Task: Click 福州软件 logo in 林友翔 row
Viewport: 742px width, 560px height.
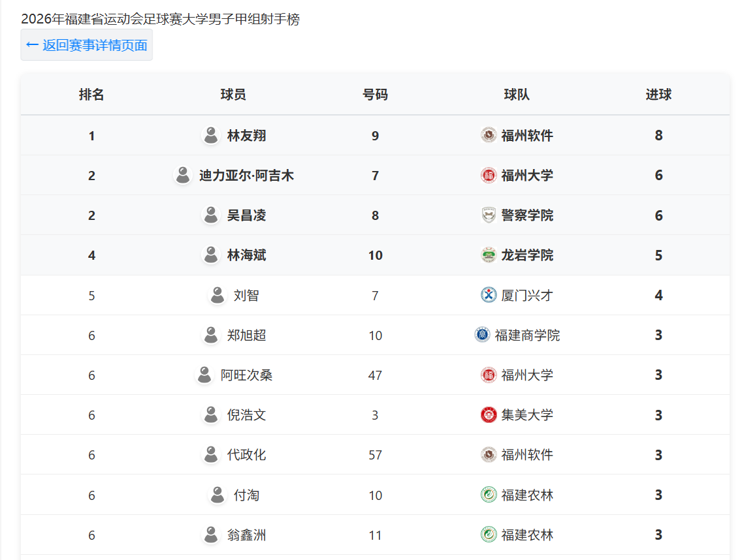Action: (x=489, y=135)
